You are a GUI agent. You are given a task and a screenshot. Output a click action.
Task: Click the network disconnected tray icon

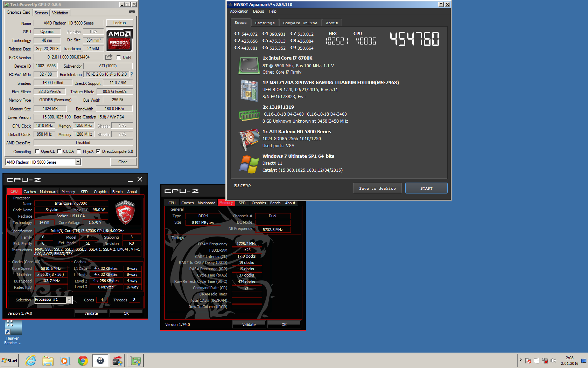point(545,361)
